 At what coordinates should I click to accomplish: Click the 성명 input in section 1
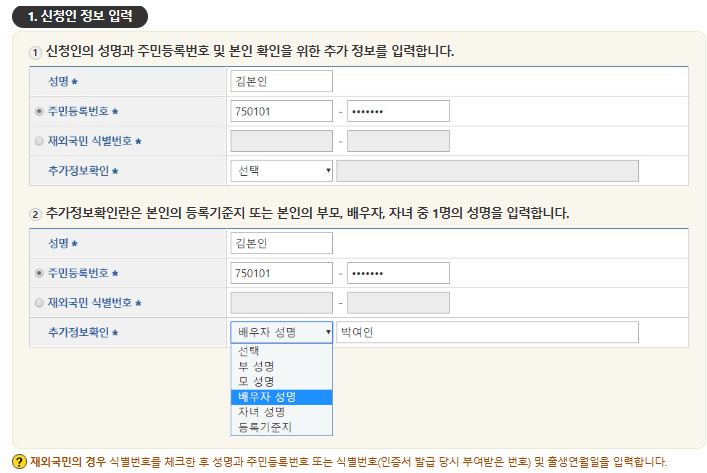coord(281,81)
